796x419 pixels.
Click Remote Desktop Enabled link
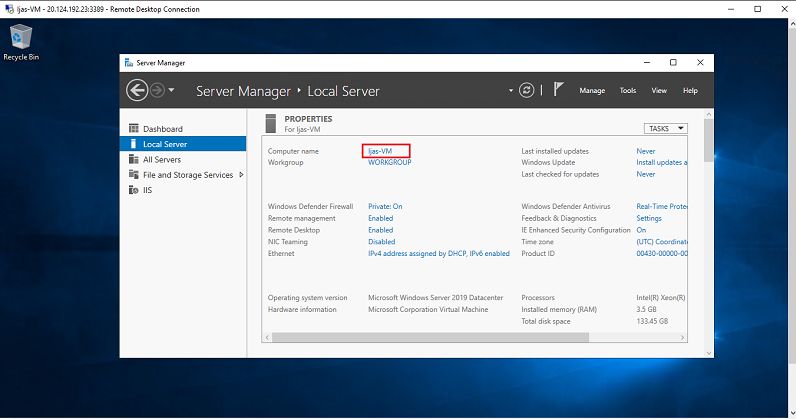[x=380, y=230]
